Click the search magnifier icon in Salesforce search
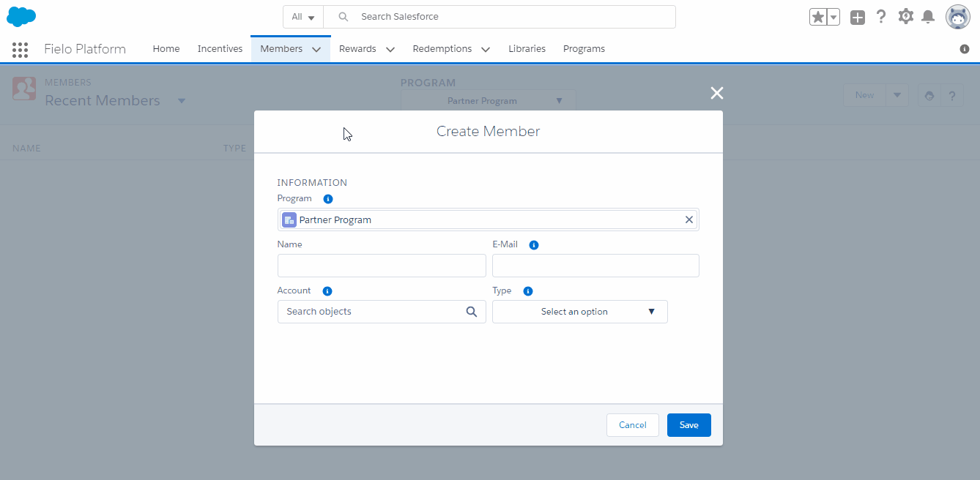This screenshot has height=480, width=980. [343, 17]
